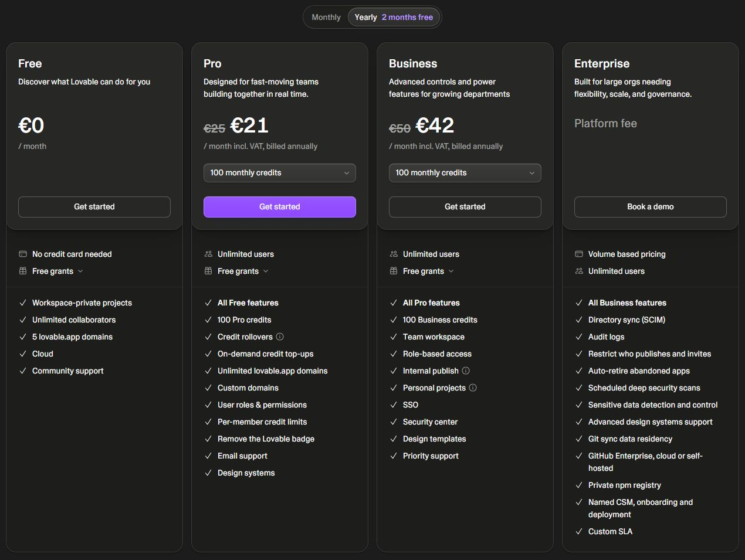Expand Free grants under the Pro plan
This screenshot has height=560, width=745.
point(243,271)
